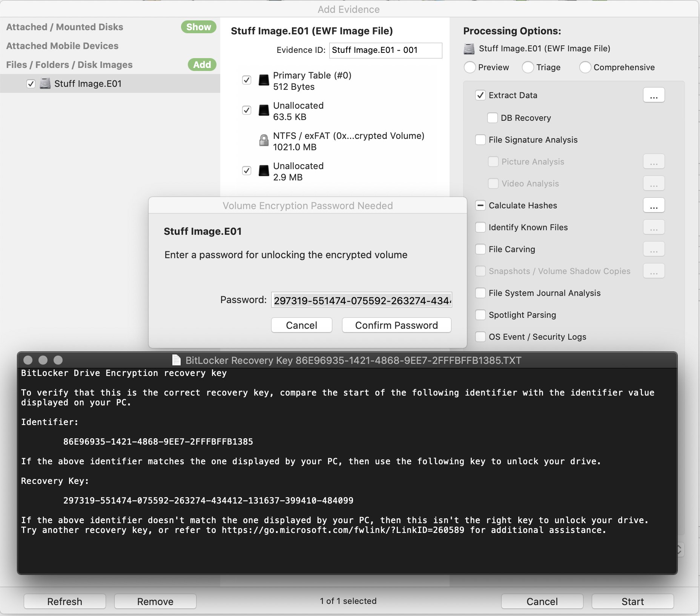Enable File Signature Analysis checkbox
Image resolution: width=700 pixels, height=616 pixels.
(480, 140)
